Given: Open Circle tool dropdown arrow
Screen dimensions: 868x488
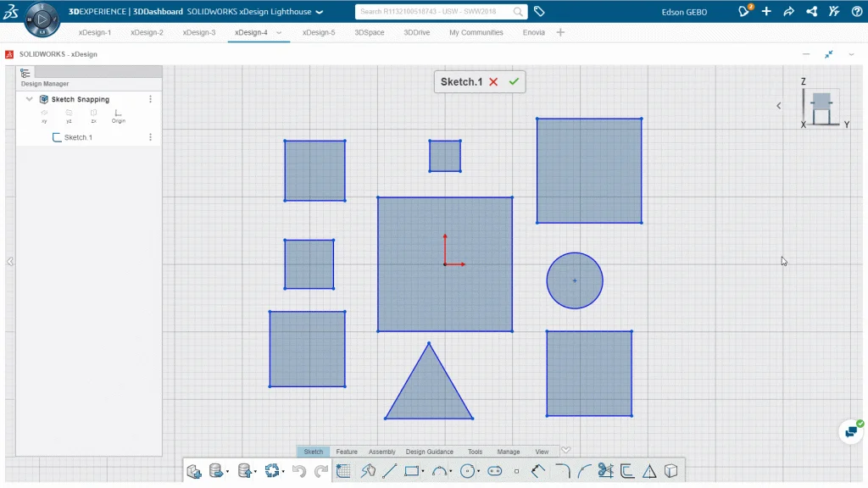Looking at the screenshot, I should pos(479,472).
